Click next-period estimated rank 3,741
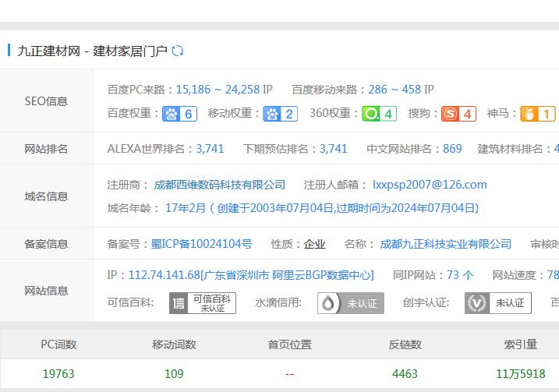Viewport: 559px width, 392px height. (x=334, y=149)
